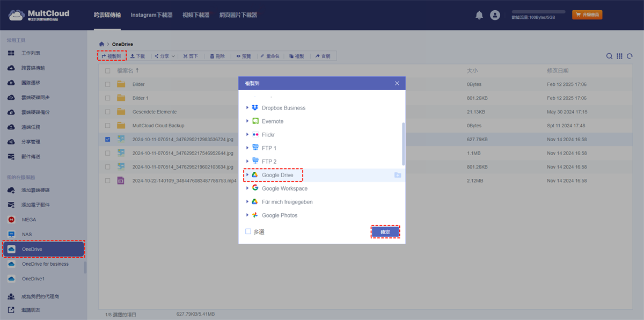Viewport: 644px width, 320px height.
Task: Open OneDrive1 in sidebar
Action: click(33, 279)
